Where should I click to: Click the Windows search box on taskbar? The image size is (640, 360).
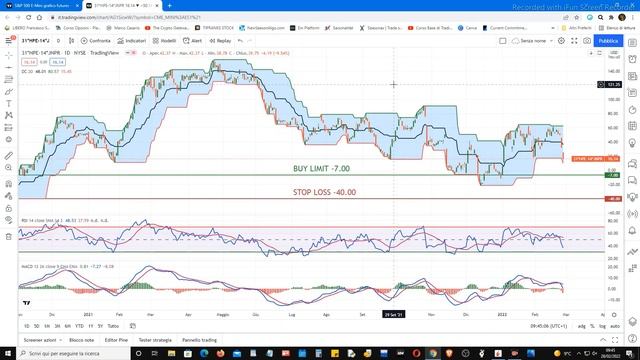click(x=73, y=353)
